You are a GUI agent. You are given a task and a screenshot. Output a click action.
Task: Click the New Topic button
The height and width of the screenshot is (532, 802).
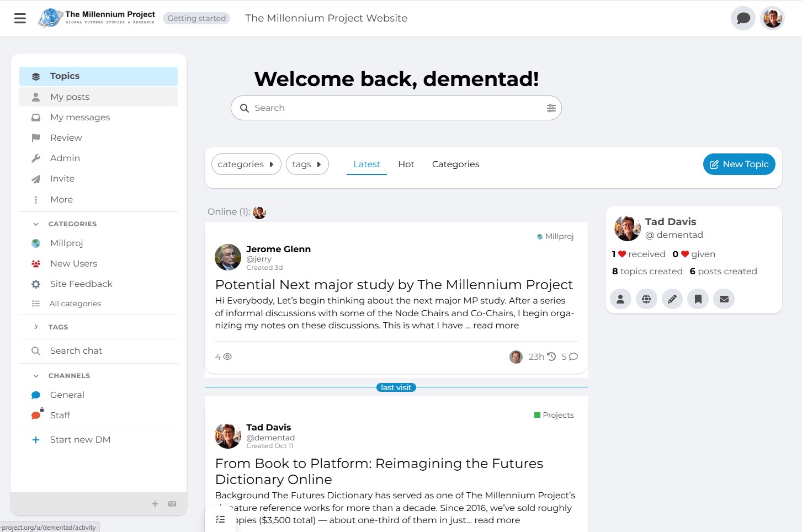click(x=739, y=164)
